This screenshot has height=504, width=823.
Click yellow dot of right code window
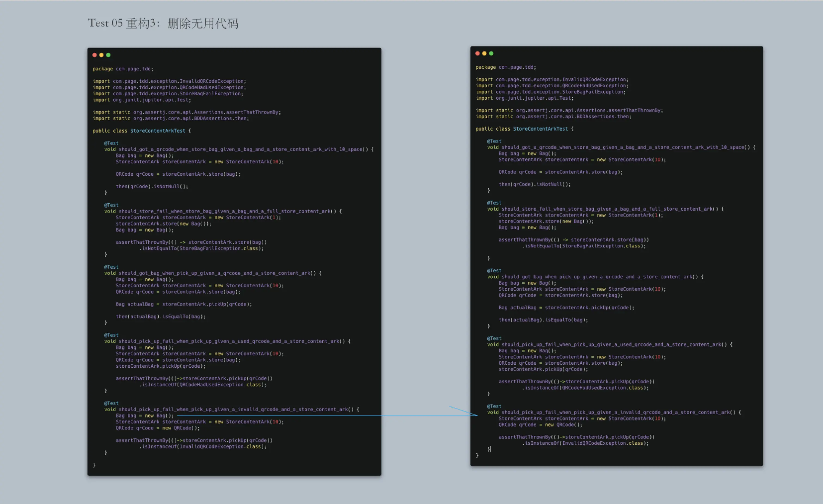click(484, 53)
